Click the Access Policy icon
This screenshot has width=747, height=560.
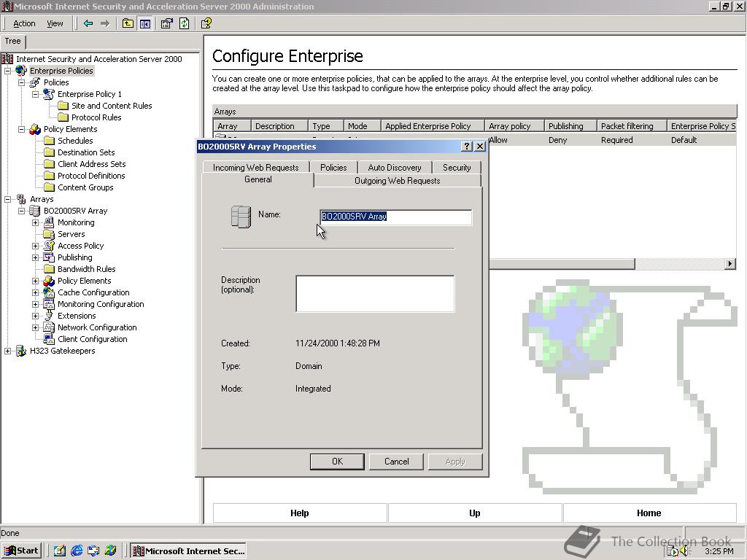(x=49, y=246)
